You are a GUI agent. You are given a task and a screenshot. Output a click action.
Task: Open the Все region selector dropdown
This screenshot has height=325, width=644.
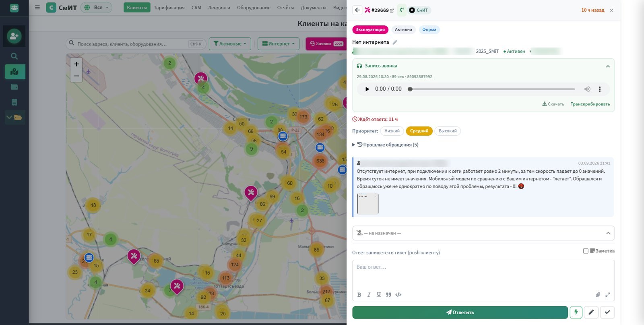click(97, 8)
